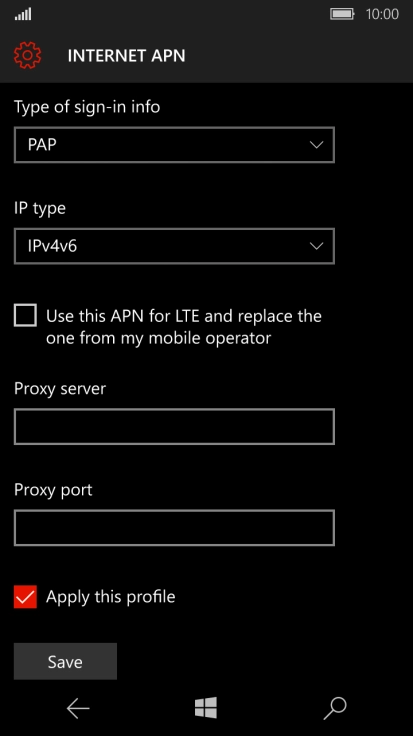The height and width of the screenshot is (736, 413).
Task: Tap the INTERNET APN page title
Action: click(126, 56)
